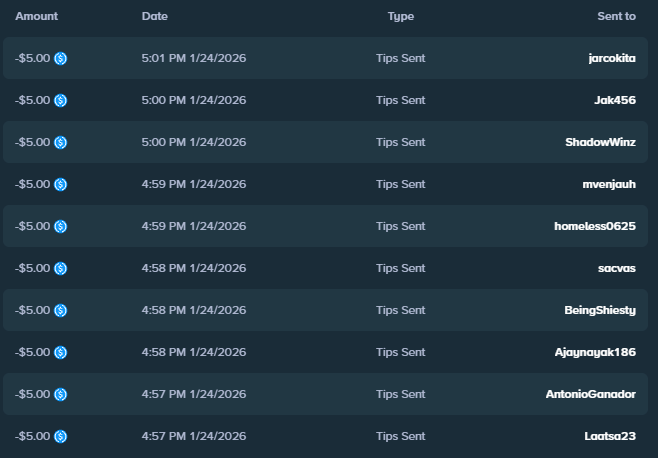Click the Date column header
This screenshot has height=458, width=658.
pos(154,16)
